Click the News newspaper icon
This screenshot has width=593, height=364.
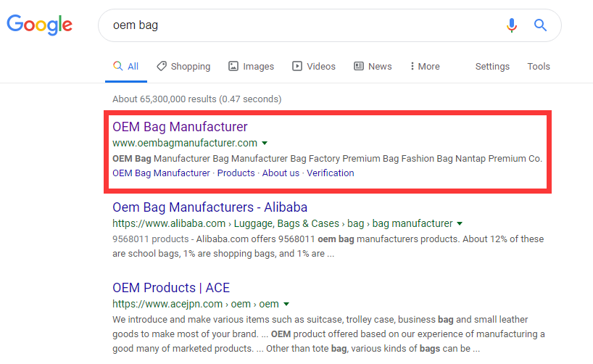pyautogui.click(x=359, y=66)
